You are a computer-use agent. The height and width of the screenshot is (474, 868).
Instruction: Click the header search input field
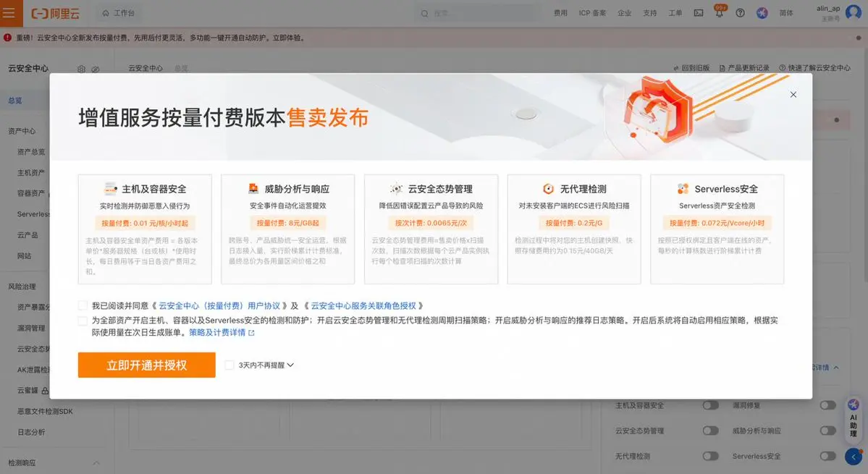[478, 13]
